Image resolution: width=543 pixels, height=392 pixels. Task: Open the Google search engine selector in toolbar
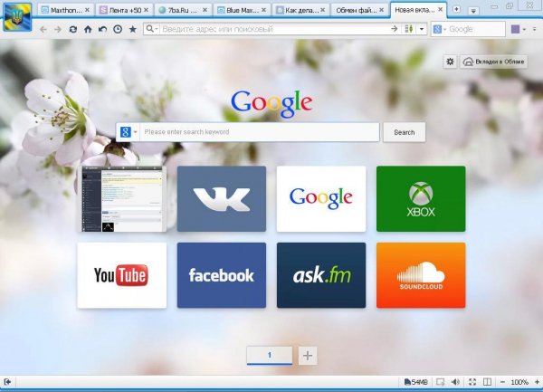click(440, 30)
